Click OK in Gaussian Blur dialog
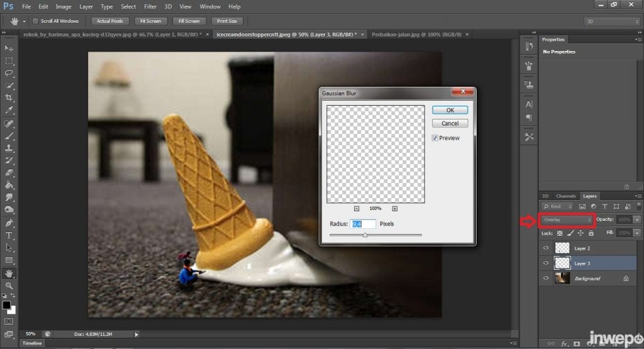 (x=450, y=109)
